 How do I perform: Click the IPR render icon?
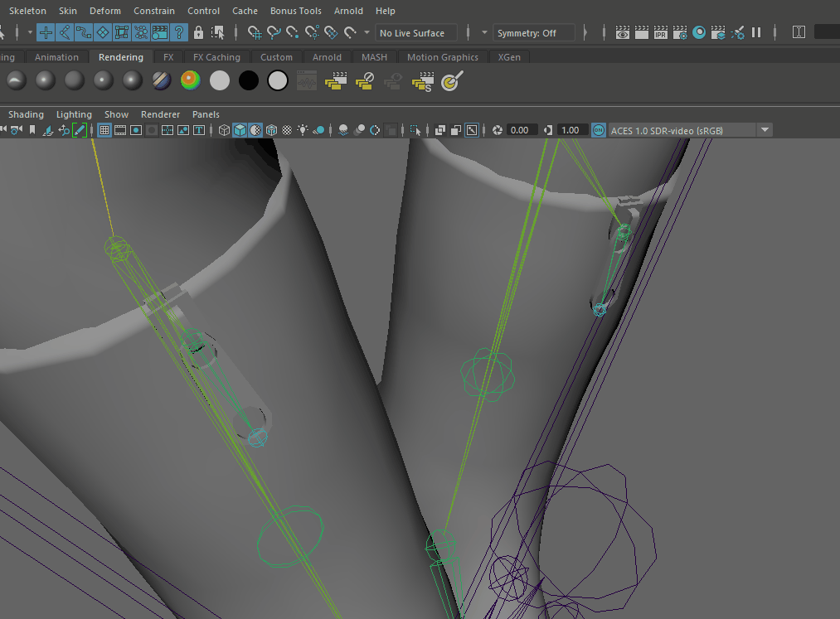click(660, 33)
